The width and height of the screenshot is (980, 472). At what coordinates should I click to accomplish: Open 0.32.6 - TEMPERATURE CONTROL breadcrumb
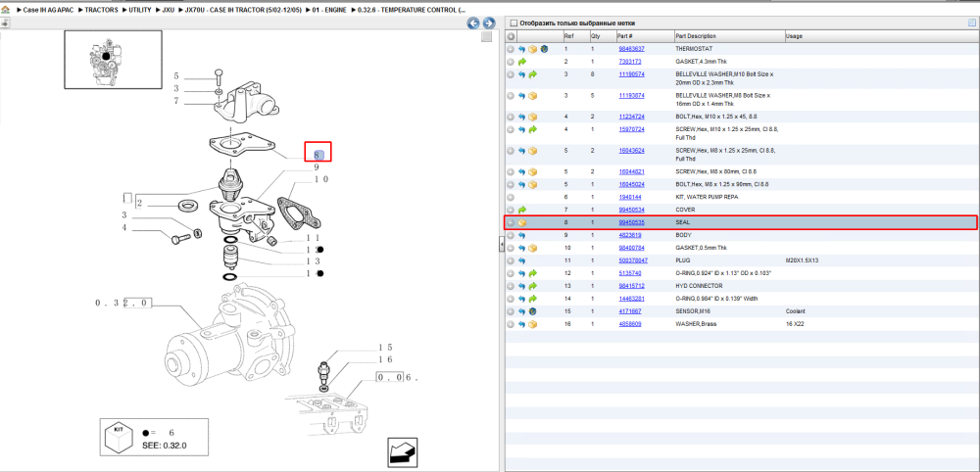[x=412, y=11]
